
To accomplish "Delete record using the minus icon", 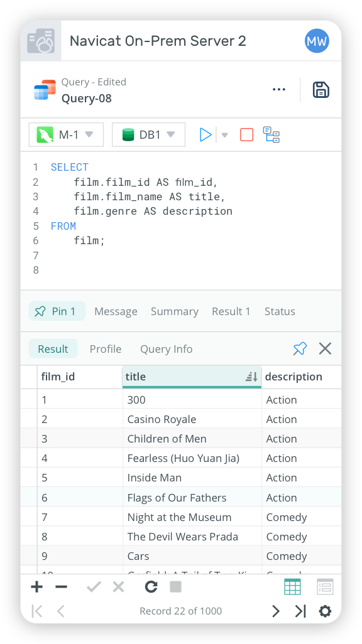I will [61, 587].
